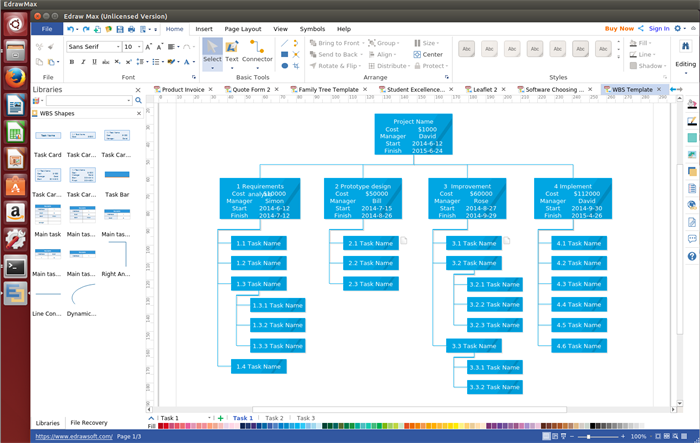Open the font size 10 dropdown
This screenshot has width=700, height=443.
click(x=133, y=46)
